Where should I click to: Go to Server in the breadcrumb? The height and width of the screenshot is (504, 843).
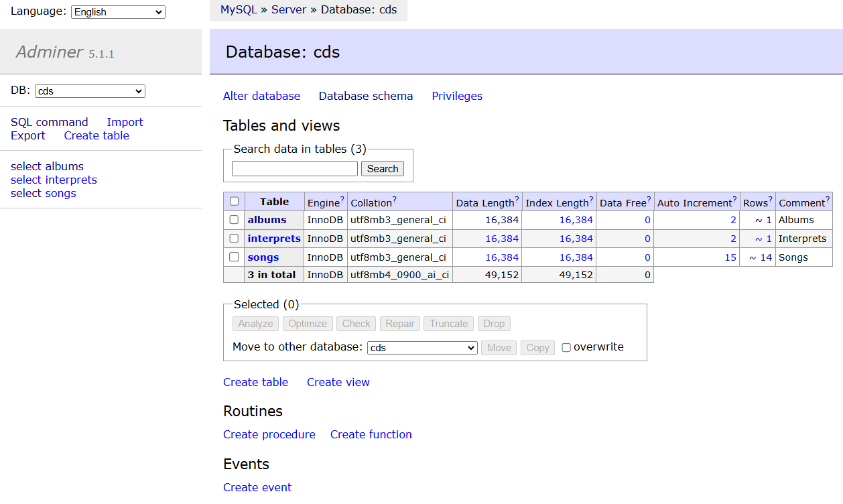pos(288,10)
